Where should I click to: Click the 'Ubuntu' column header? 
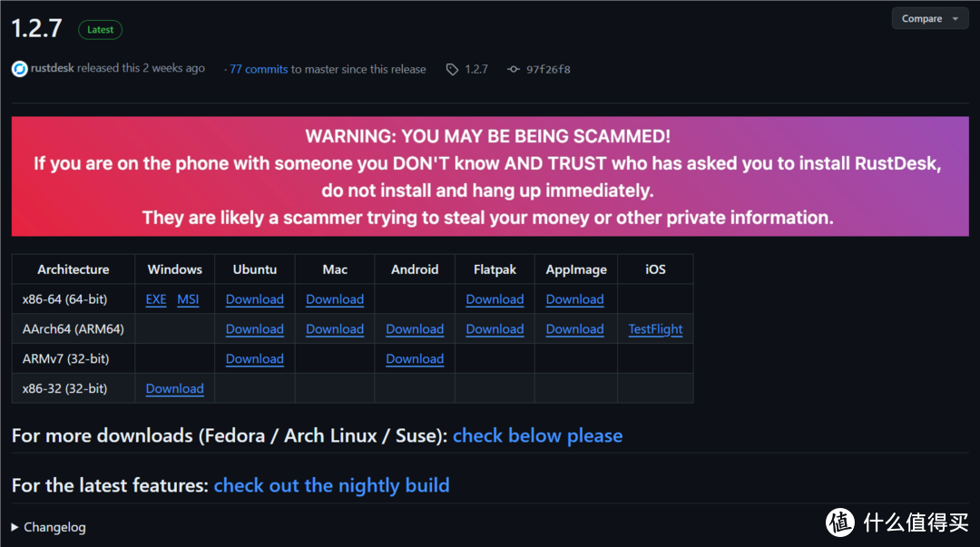255,269
